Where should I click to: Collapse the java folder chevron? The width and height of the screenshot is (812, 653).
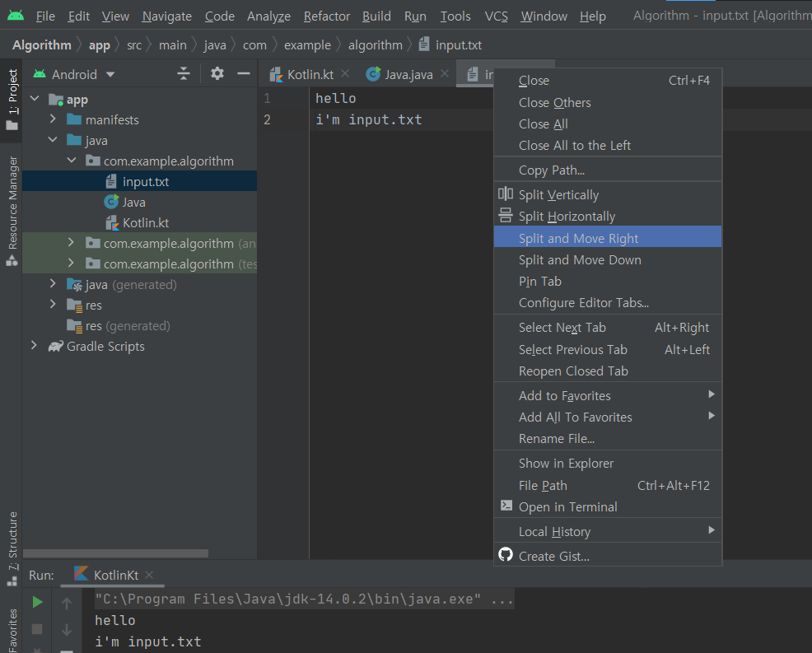(x=53, y=140)
